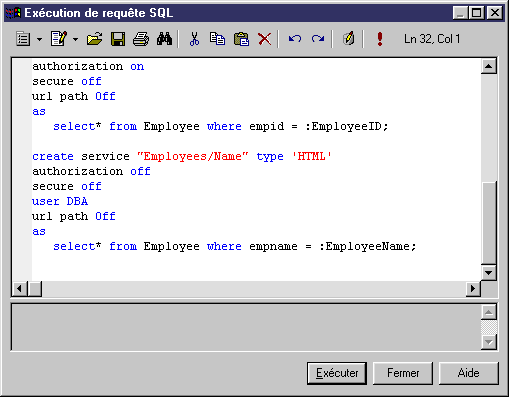Click the 'HTML' string in the code
Screen dimensions: 509x397
311,156
